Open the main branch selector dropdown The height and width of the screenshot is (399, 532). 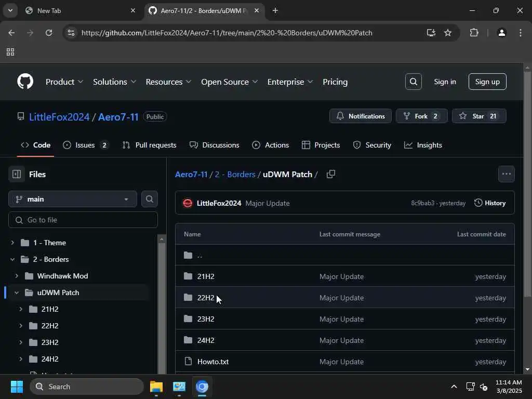tap(73, 199)
